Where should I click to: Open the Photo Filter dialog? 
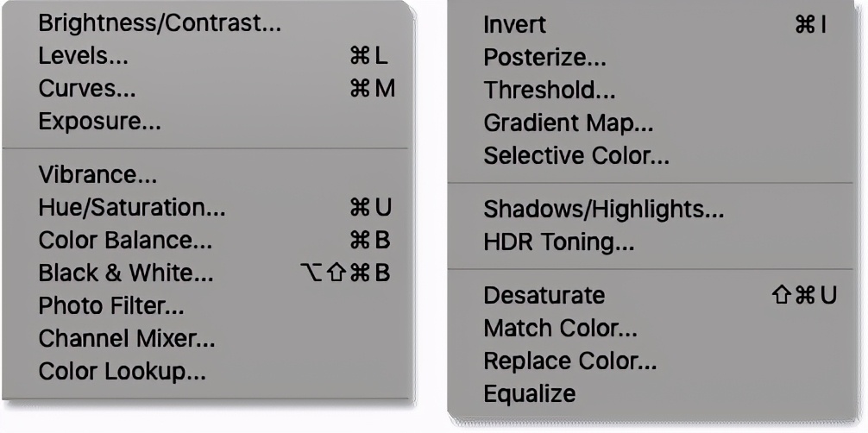(x=111, y=306)
